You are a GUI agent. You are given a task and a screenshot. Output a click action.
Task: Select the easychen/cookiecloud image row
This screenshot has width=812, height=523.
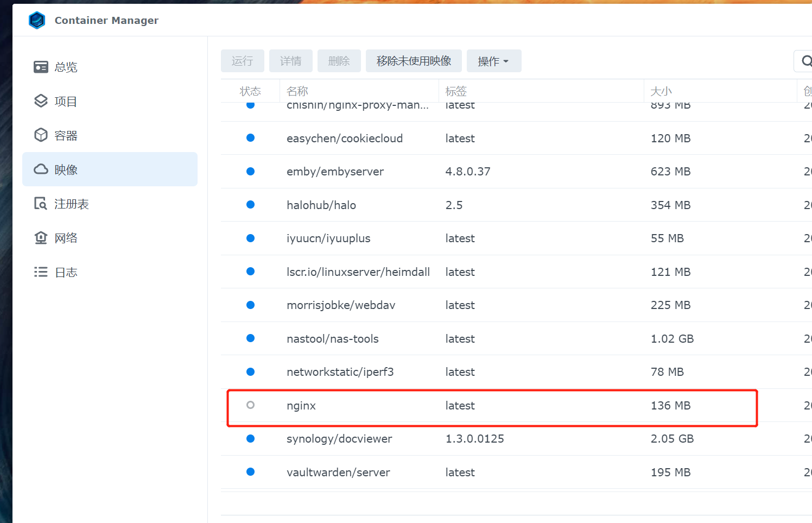516,138
